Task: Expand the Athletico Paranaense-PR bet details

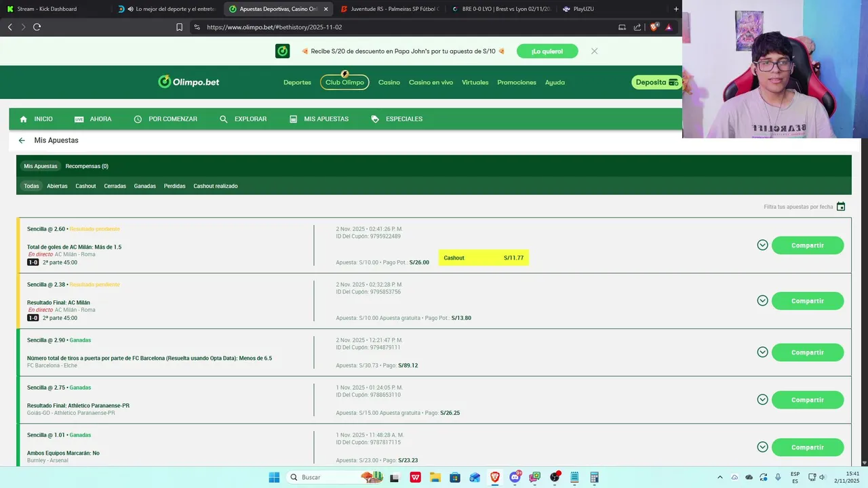Action: point(762,400)
